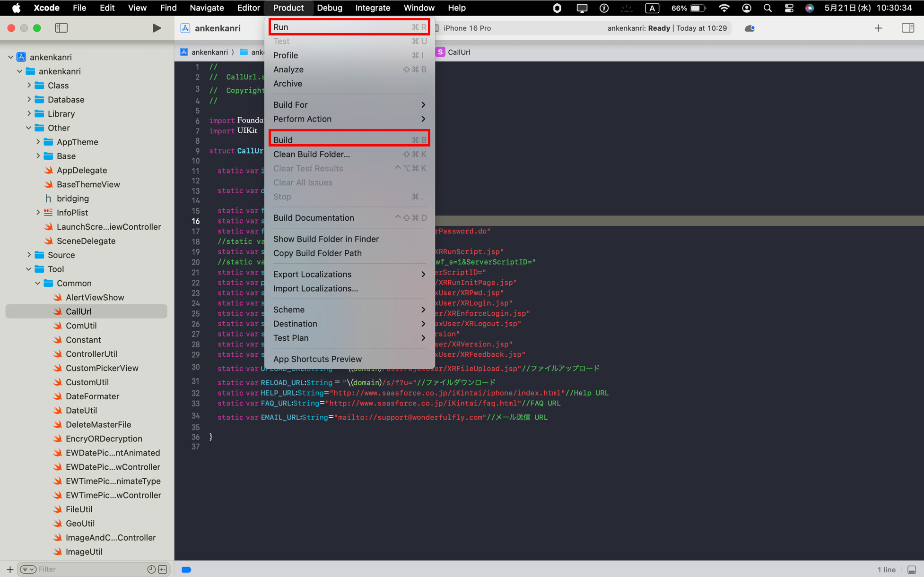Open the GeoUtil Swift file
The height and width of the screenshot is (577, 924).
[80, 524]
